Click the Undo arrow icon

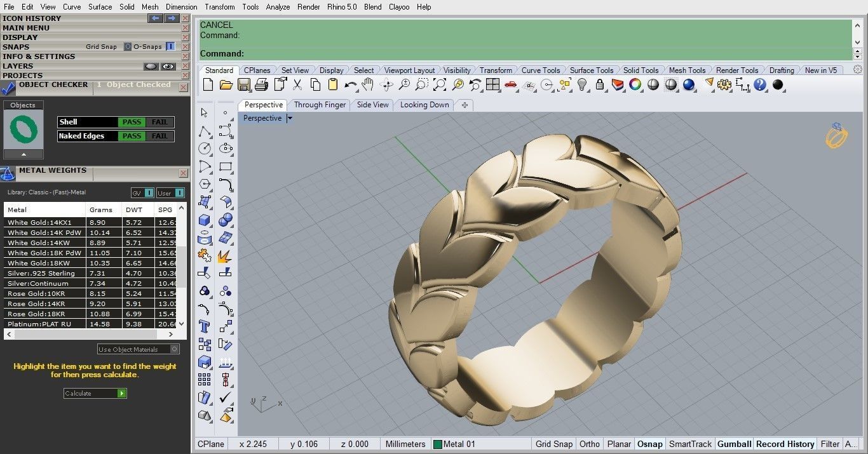350,84
